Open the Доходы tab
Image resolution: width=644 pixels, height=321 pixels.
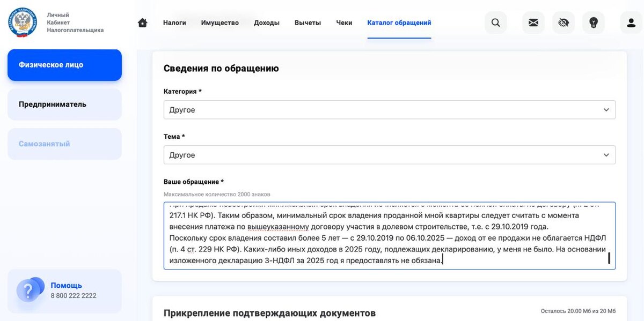tap(267, 23)
